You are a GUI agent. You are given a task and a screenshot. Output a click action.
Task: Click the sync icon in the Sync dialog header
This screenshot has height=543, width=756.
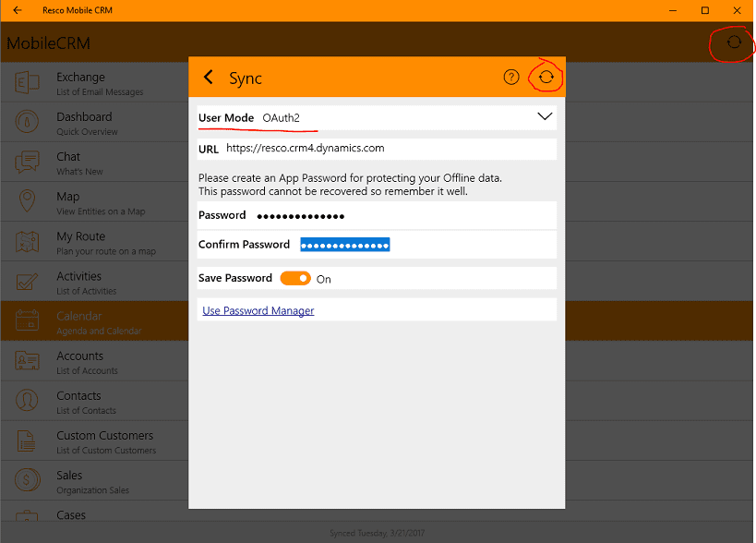546,78
